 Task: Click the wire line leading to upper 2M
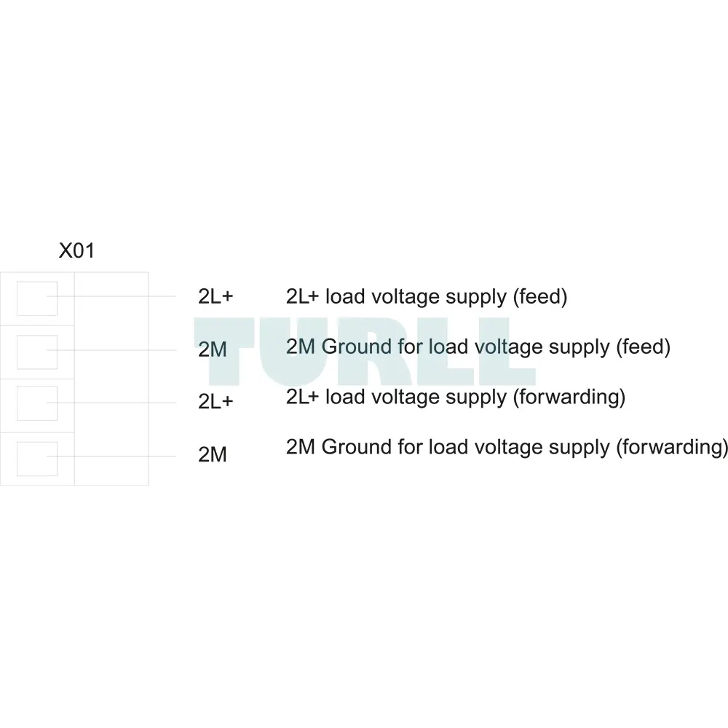[x=111, y=350]
